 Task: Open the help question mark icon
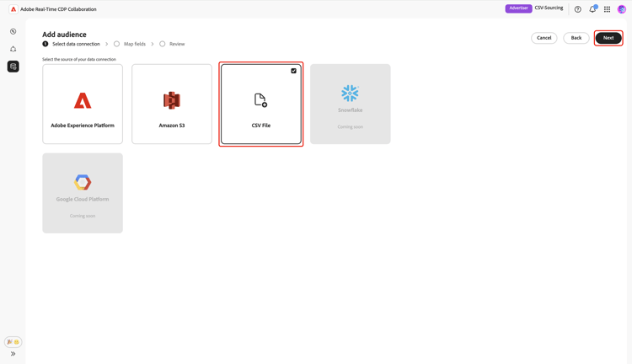tap(577, 9)
